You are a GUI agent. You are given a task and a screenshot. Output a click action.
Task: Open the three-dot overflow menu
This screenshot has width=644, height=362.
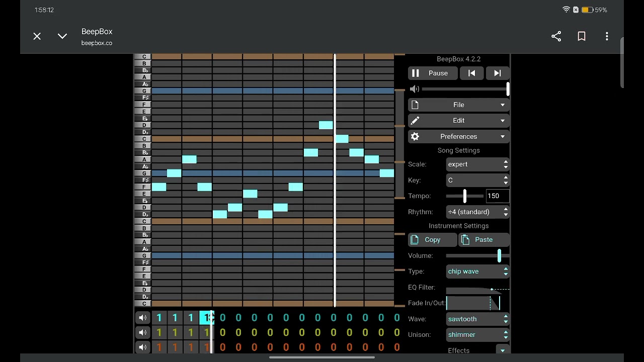(607, 36)
